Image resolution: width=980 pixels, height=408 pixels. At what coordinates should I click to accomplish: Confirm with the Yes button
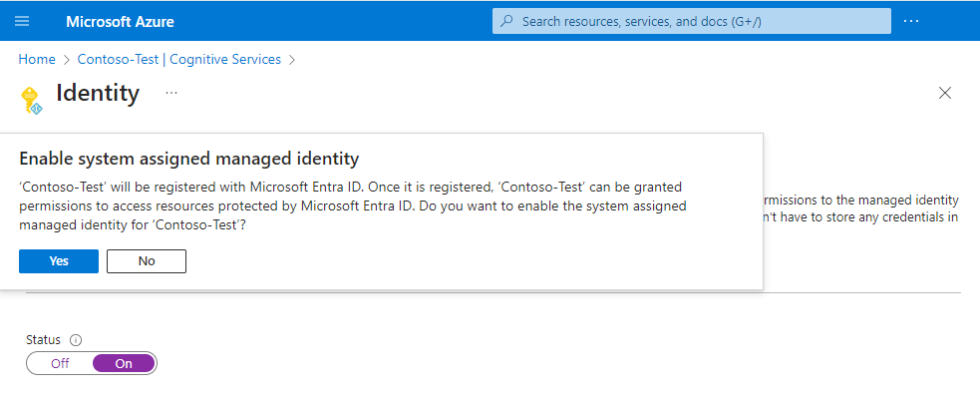point(59,261)
